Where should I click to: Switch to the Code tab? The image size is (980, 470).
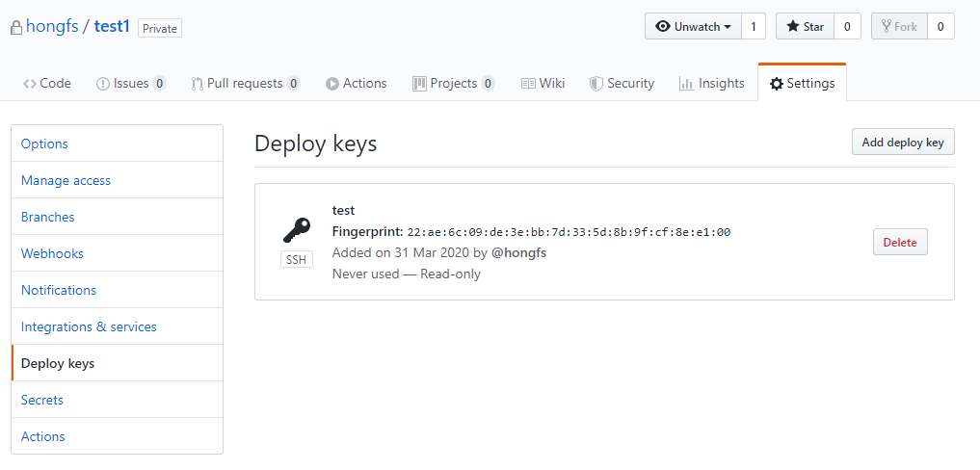(47, 83)
